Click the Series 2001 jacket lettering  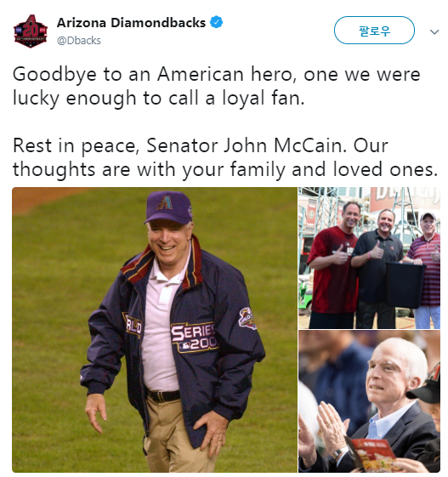194,338
